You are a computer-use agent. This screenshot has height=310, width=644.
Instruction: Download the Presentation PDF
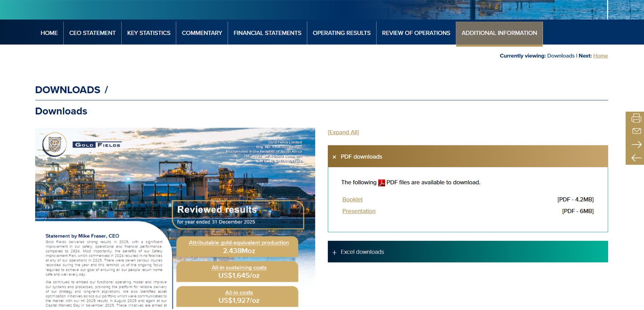coord(359,211)
